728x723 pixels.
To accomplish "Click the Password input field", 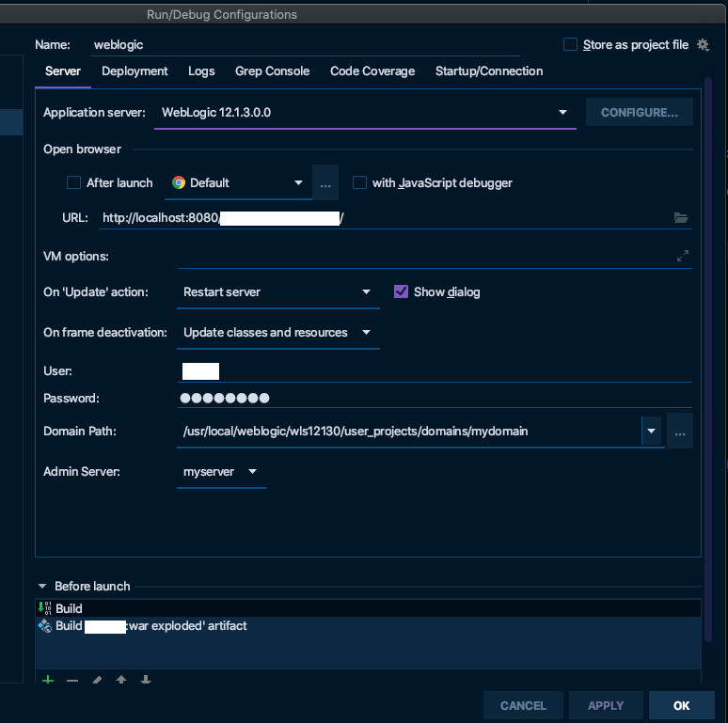I will tap(435, 398).
